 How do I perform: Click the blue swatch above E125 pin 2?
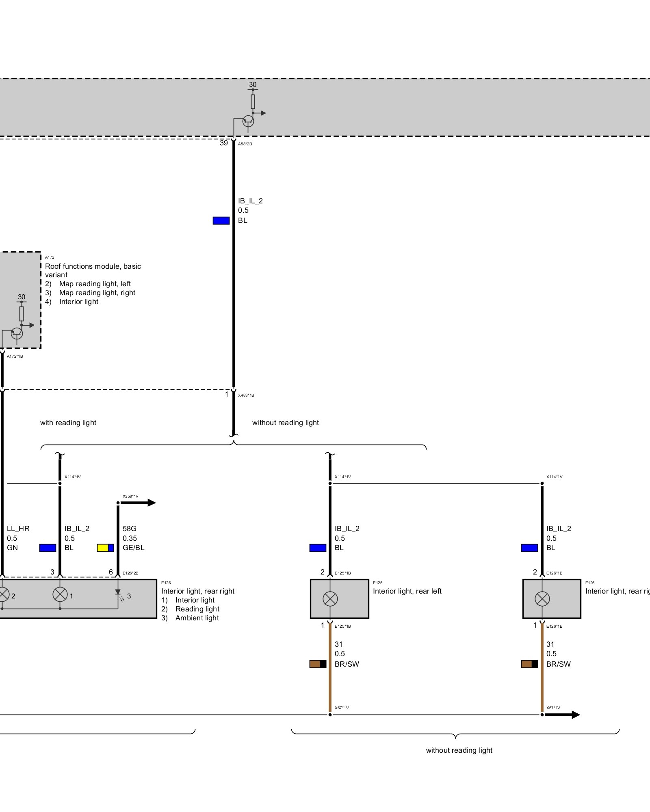click(x=318, y=548)
